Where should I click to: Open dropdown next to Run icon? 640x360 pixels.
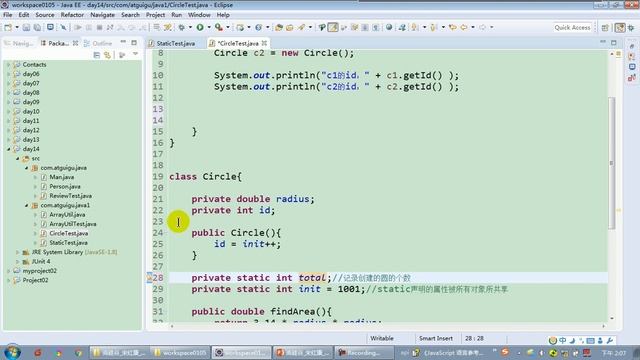click(x=209, y=27)
